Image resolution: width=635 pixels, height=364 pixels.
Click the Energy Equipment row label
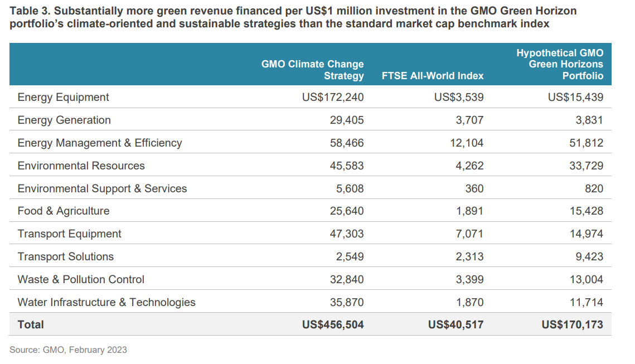coord(63,97)
